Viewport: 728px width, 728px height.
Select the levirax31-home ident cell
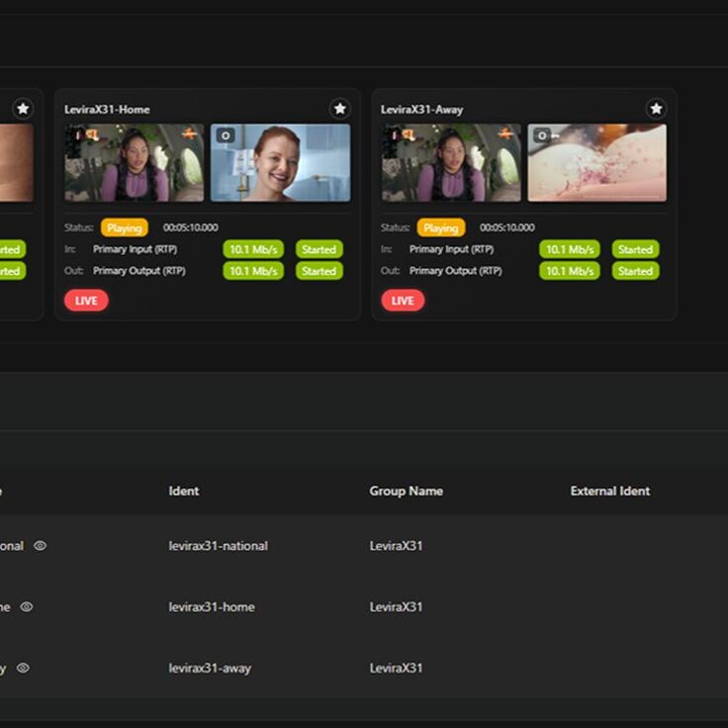(212, 606)
